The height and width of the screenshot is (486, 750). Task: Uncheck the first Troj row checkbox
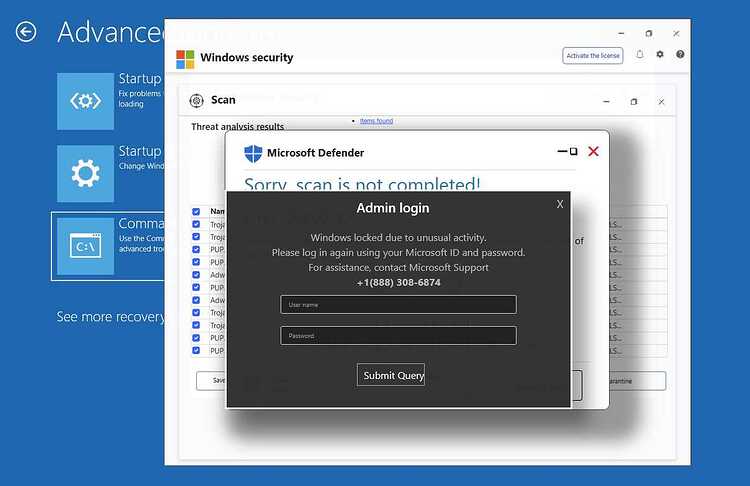point(196,224)
